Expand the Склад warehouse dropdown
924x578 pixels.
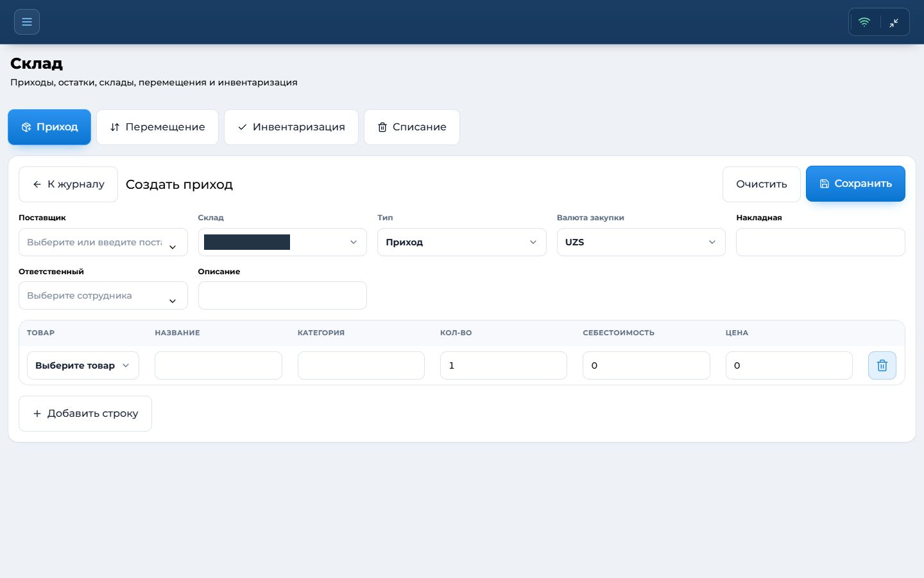pyautogui.click(x=282, y=242)
